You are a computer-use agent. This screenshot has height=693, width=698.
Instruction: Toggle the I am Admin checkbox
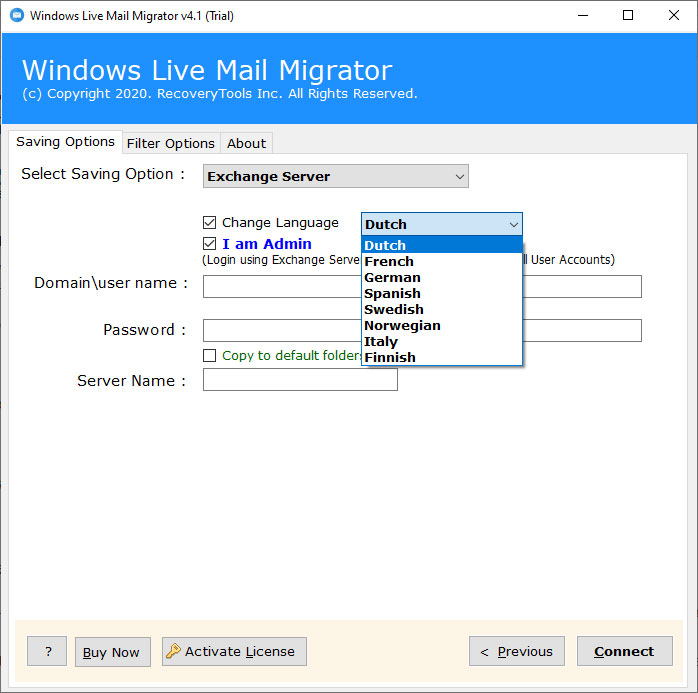coord(209,244)
